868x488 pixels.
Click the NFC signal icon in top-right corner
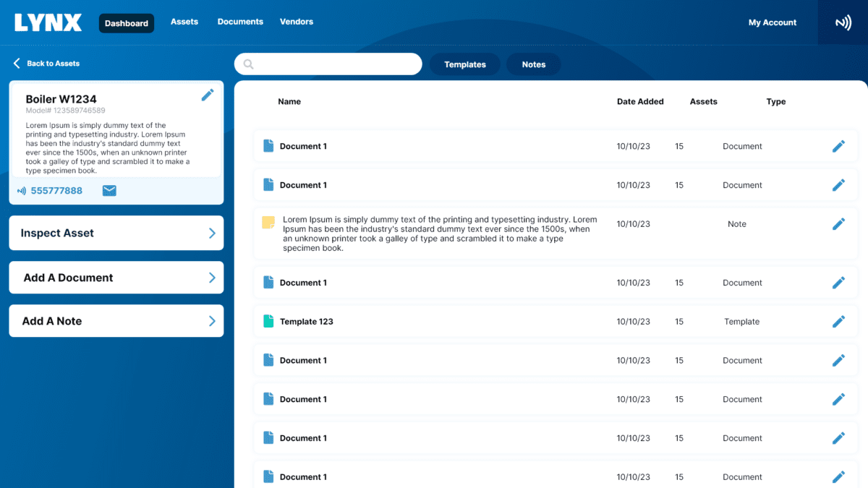click(x=843, y=23)
